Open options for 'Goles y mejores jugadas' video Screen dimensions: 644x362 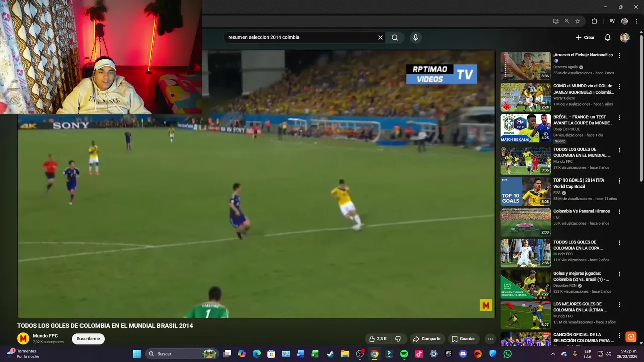pos(619,274)
